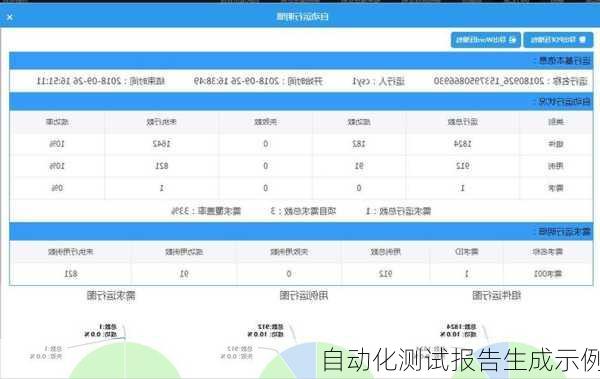600x379 pixels.
Task: Click the 需求001 requirement name cell
Action: point(548,274)
